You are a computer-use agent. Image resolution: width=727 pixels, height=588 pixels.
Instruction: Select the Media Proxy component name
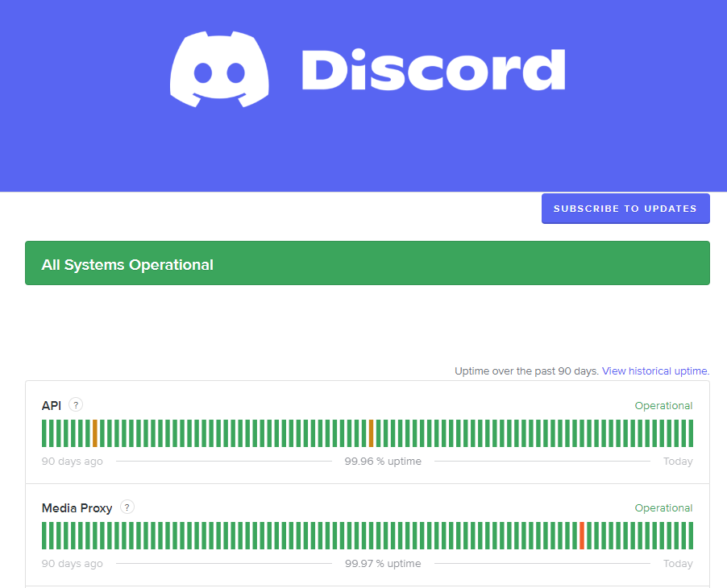(x=77, y=508)
